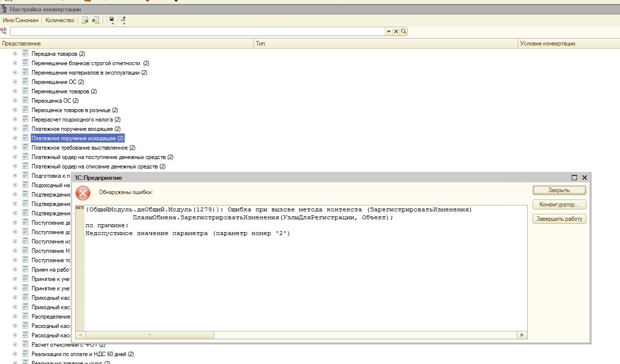Click the Закрыть button in the error dialog
The height and width of the screenshot is (364, 620).
click(x=559, y=190)
